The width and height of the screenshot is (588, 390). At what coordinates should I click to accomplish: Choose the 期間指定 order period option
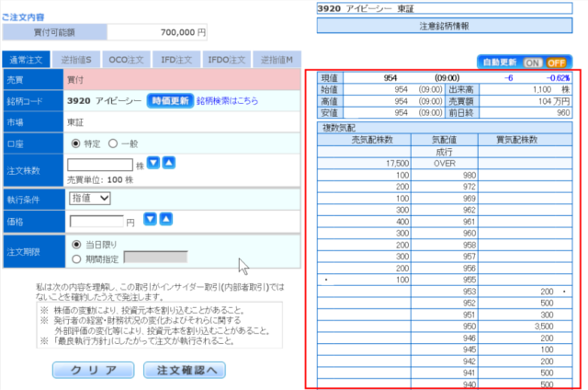(x=76, y=259)
